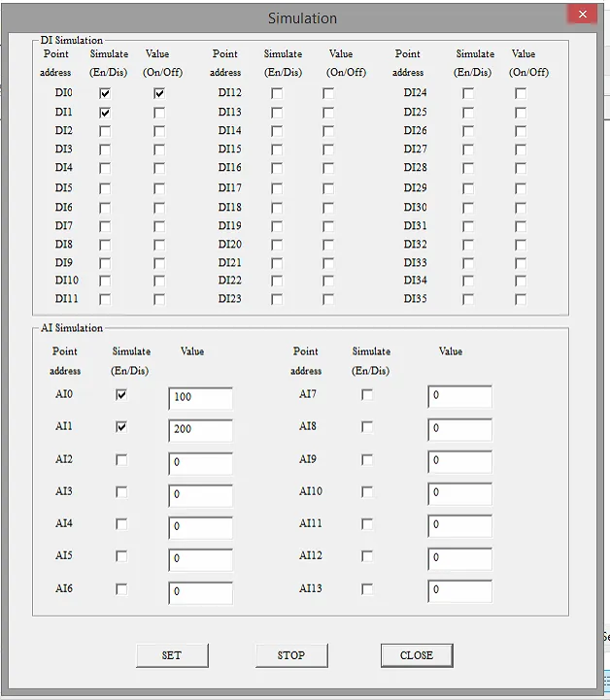Check DI35 Value On/Off box
Viewport: 610px width, 700px height.
(521, 299)
